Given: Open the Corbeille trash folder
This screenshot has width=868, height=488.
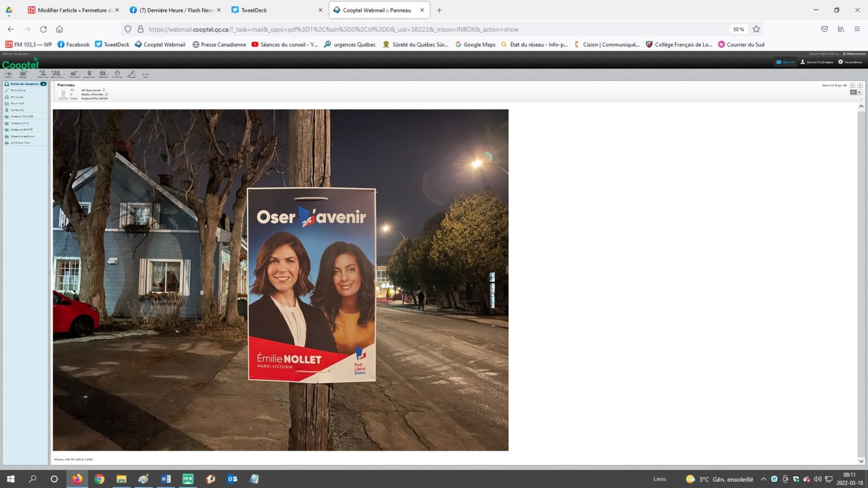Looking at the screenshot, I should point(17,110).
